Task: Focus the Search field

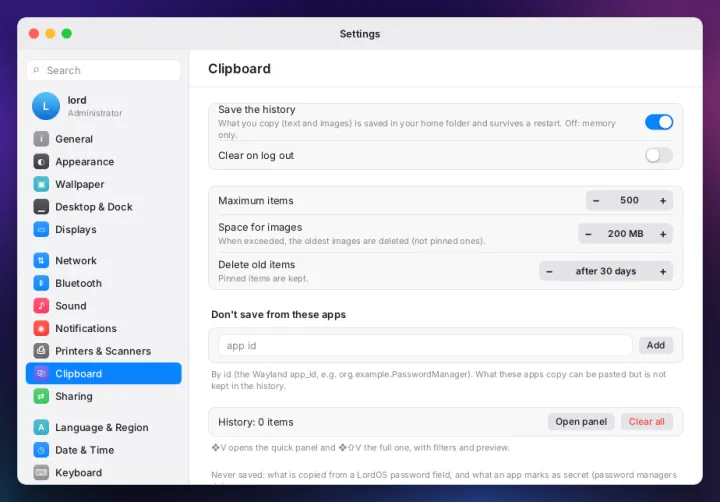Action: [104, 70]
